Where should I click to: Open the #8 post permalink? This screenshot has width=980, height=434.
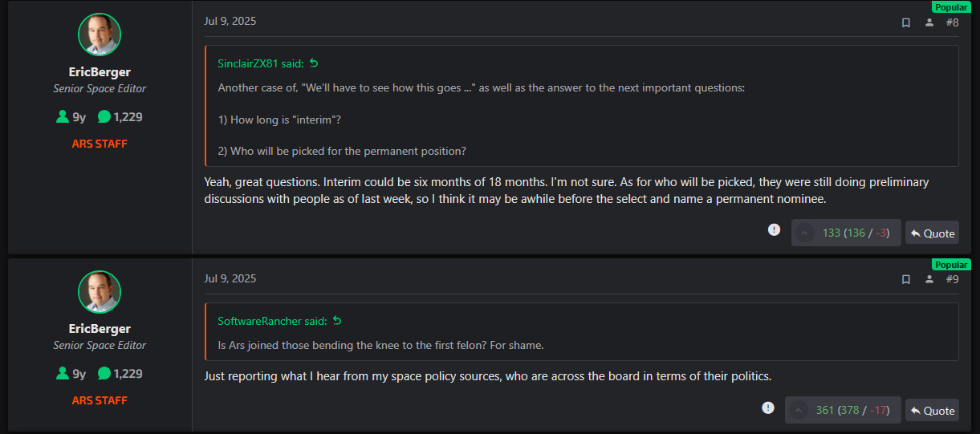tap(952, 22)
